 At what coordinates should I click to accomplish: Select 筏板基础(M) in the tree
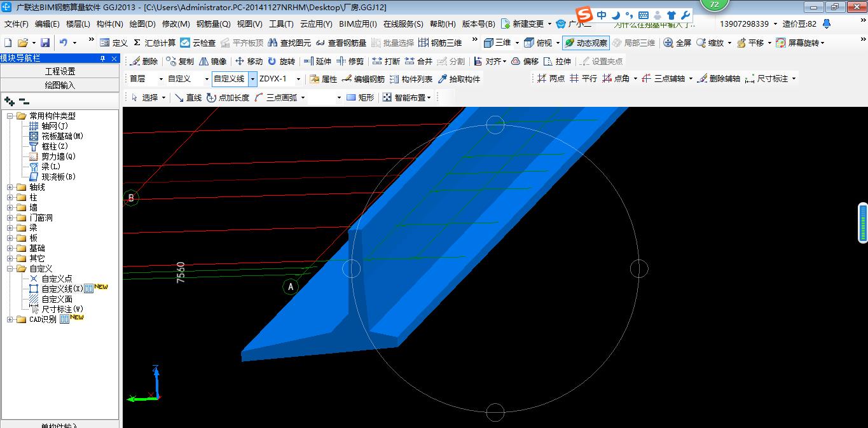tap(62, 136)
